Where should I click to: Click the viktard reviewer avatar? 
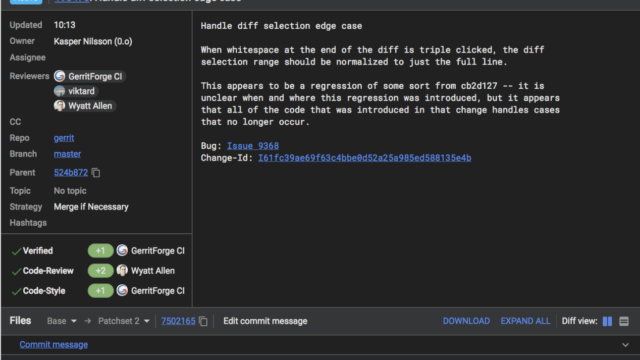(x=60, y=91)
